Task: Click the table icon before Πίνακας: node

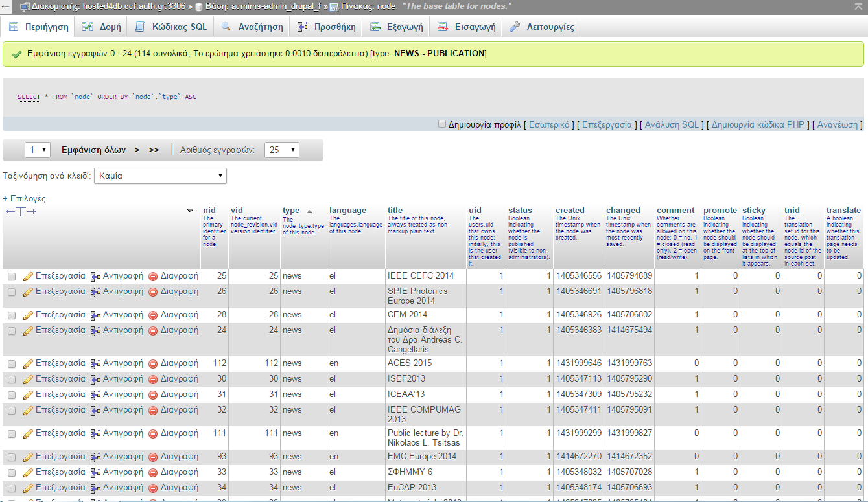Action: click(334, 6)
